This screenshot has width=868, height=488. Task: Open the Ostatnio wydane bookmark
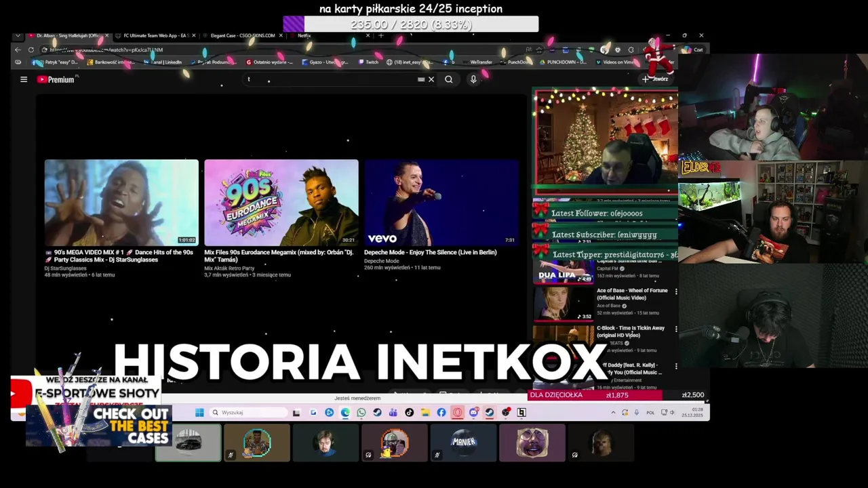pos(269,62)
